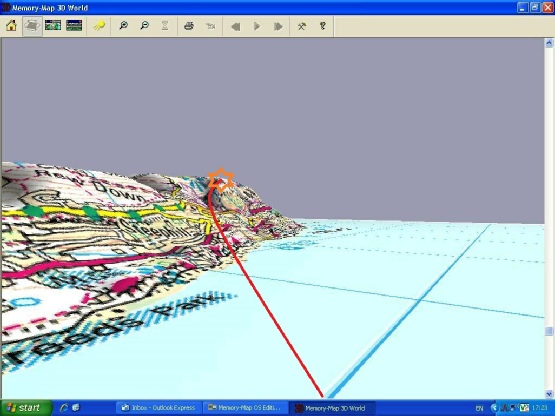Screen dimensions: 555x416
Task: Toggle the yellow sun lighting icon
Action: [99, 26]
